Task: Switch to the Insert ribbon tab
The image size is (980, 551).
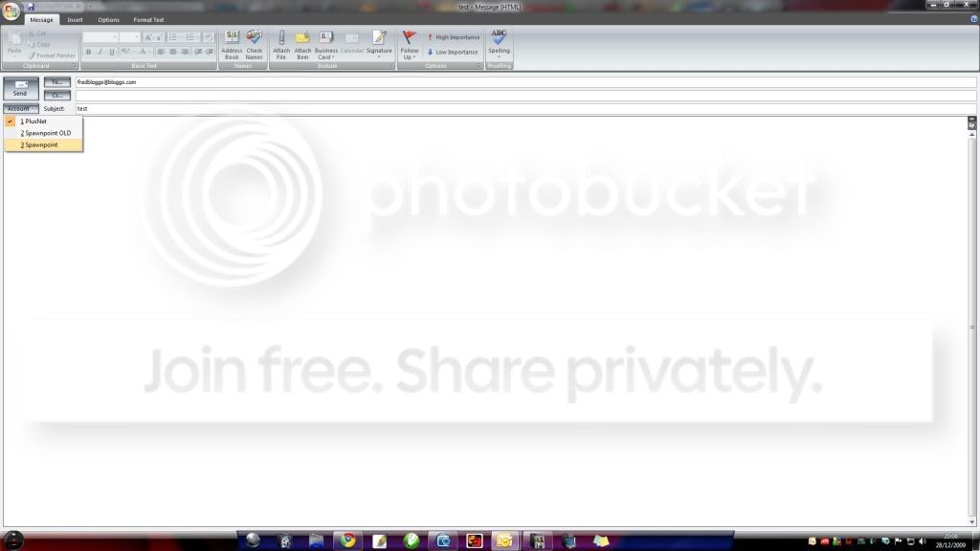Action: (75, 20)
